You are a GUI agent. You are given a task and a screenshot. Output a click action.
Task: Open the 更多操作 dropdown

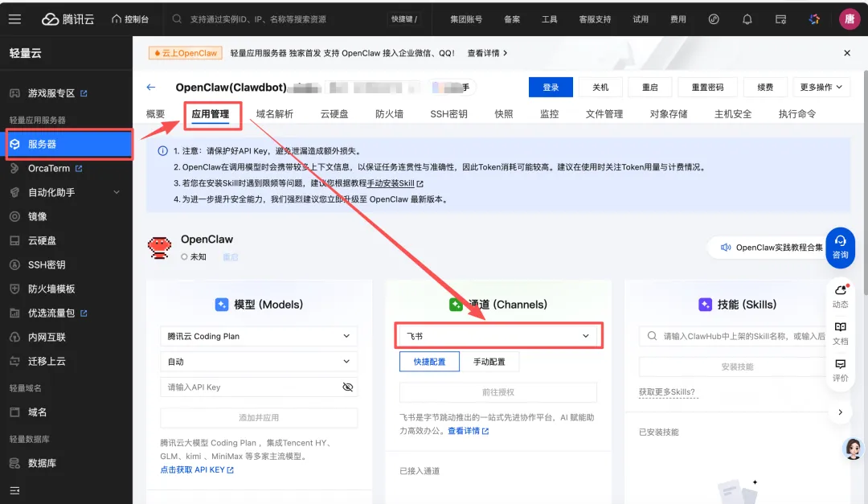(821, 87)
